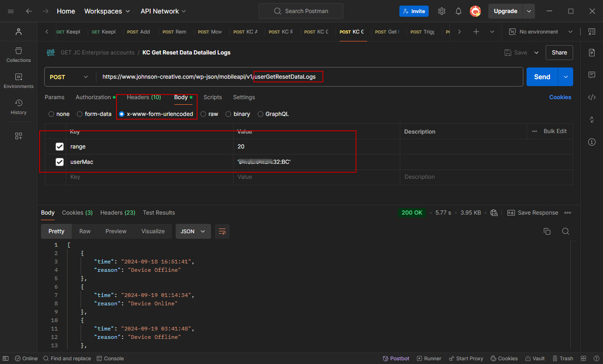Open the JSON format dropdown

193,231
